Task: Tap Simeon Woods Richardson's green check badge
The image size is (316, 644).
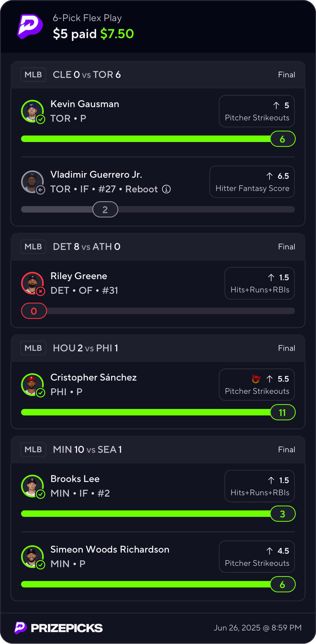Action: coord(41,565)
